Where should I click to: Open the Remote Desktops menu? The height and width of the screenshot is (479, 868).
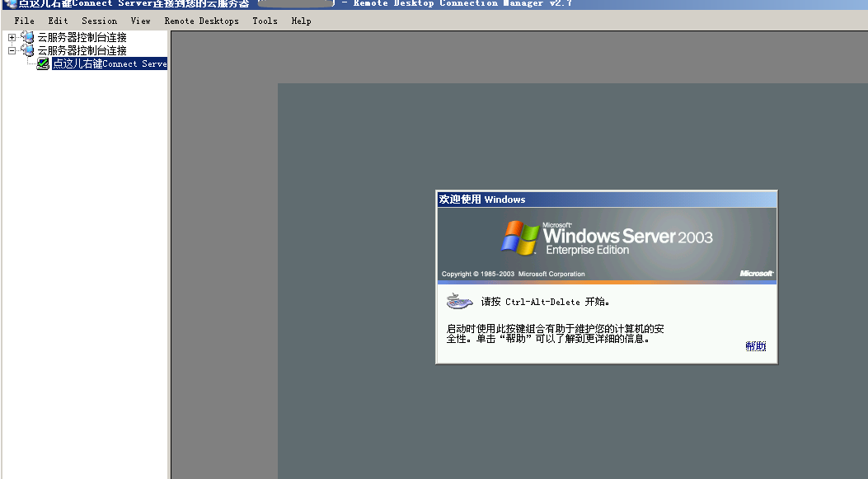pyautogui.click(x=201, y=21)
